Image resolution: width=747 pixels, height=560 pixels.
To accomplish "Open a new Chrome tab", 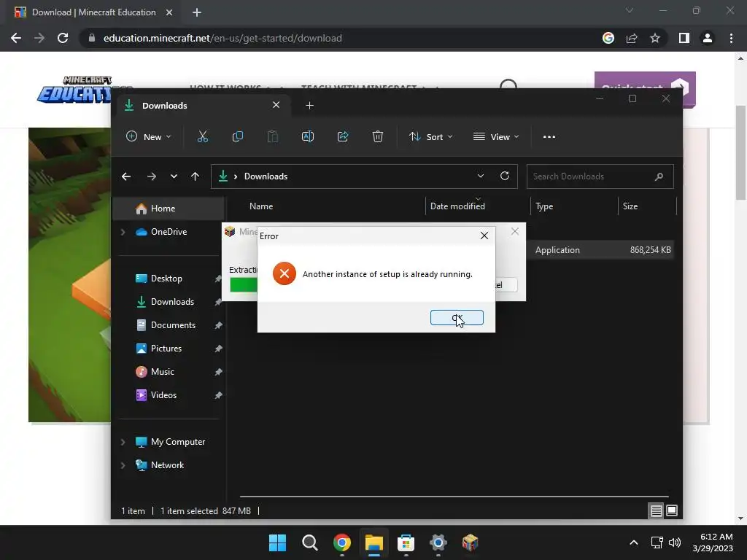I will click(x=197, y=12).
